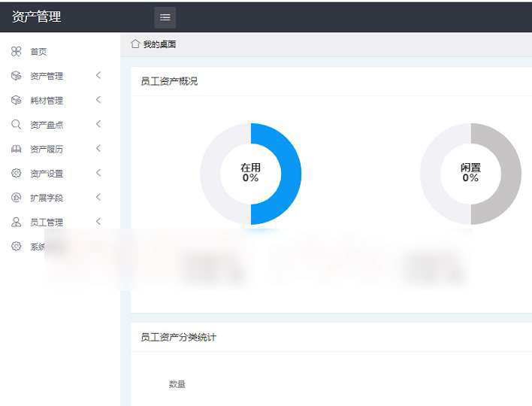Viewport: 532px width, 406px height.
Task: Click the 我的桌面 breadcrumb tab
Action: tap(159, 44)
